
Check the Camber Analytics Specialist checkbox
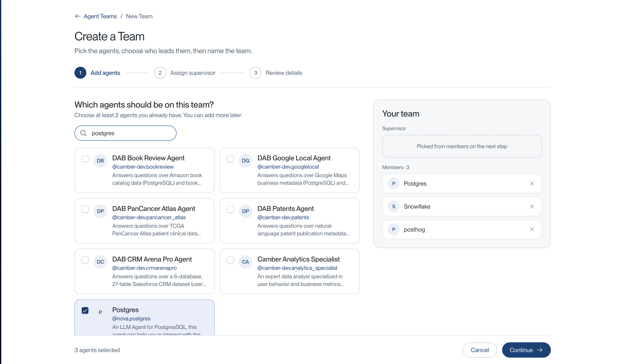(230, 260)
